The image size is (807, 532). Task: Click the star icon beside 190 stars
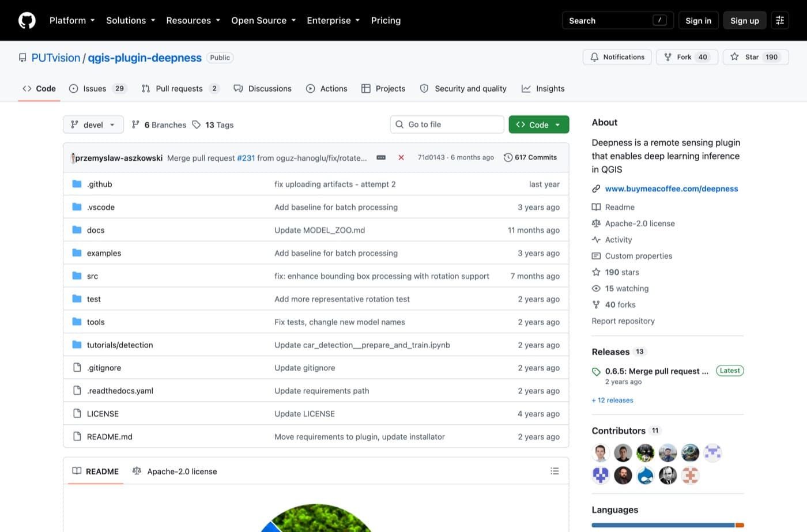(x=596, y=272)
